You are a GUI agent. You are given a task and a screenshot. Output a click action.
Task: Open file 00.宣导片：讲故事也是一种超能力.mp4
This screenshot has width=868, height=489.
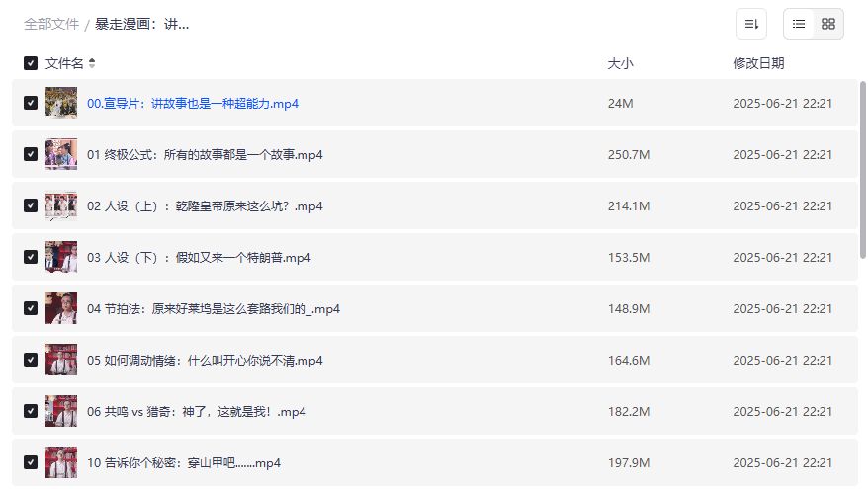193,104
